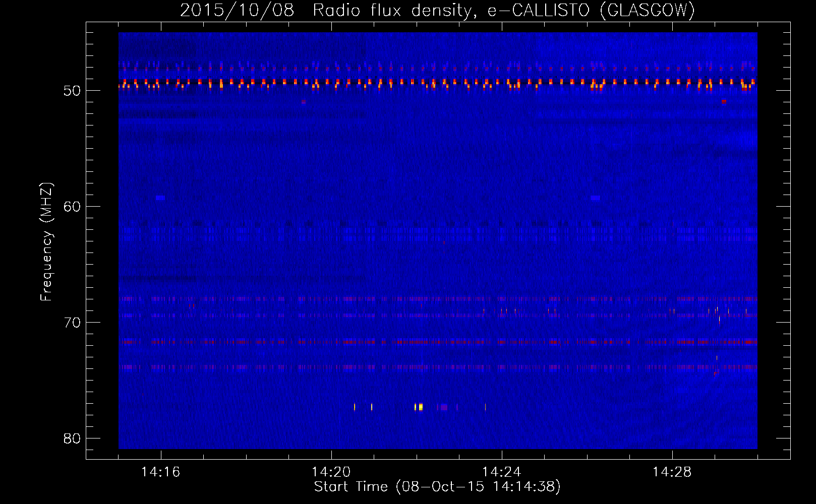This screenshot has height=504, width=816.
Task: Click the '70' frequency axis label
Action: pos(72,323)
